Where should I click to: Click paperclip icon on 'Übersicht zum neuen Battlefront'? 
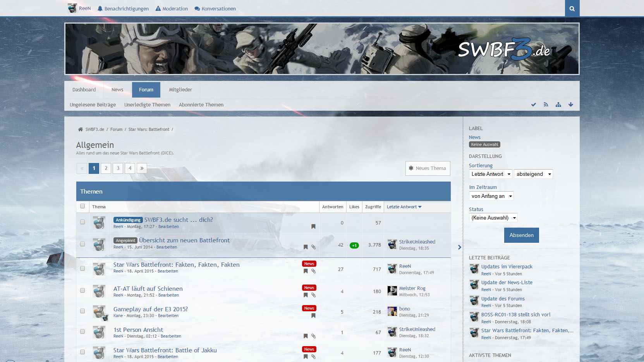click(313, 247)
